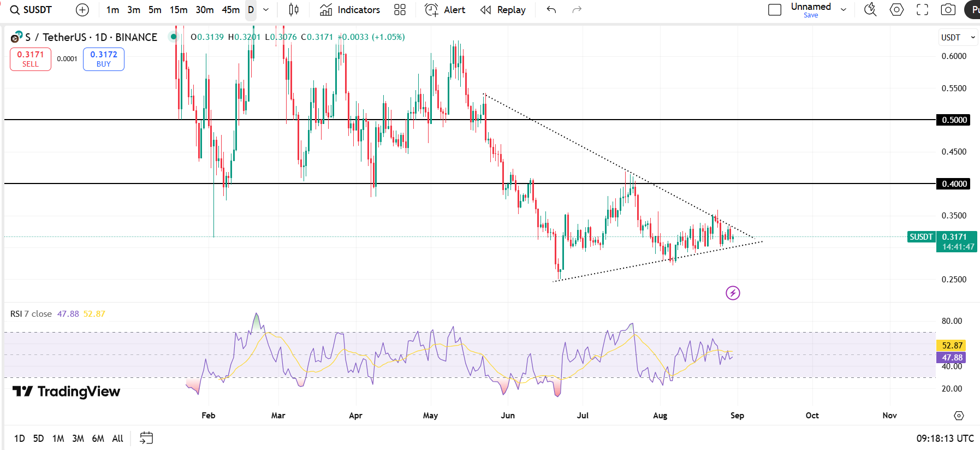Take a chart snapshot with camera icon
The width and height of the screenshot is (980, 450).
tap(948, 10)
